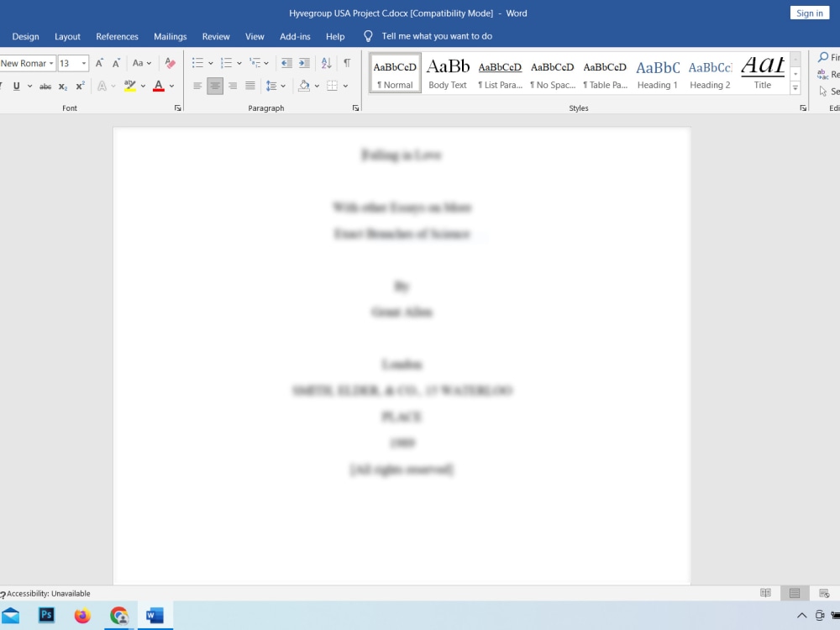Viewport: 840px width, 630px height.
Task: Open the Paragraph dialog launcher
Action: coord(355,108)
